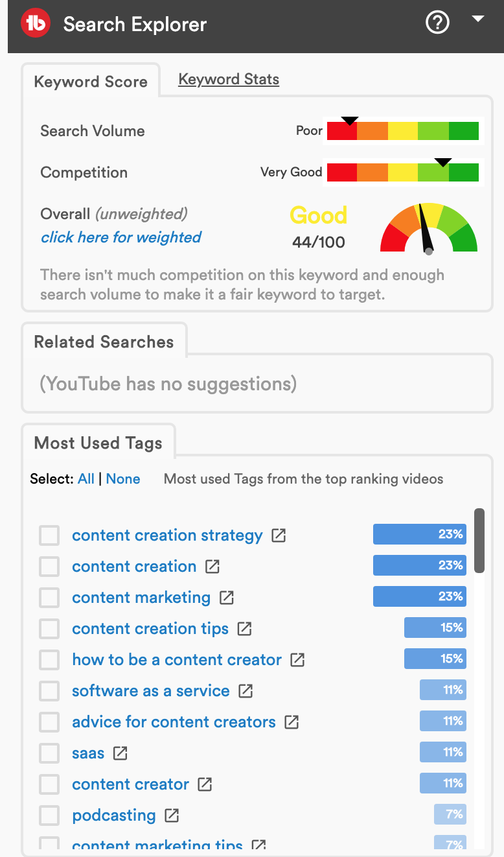The height and width of the screenshot is (857, 504).
Task: Open the how to be a content creator tag
Action: pos(177,660)
